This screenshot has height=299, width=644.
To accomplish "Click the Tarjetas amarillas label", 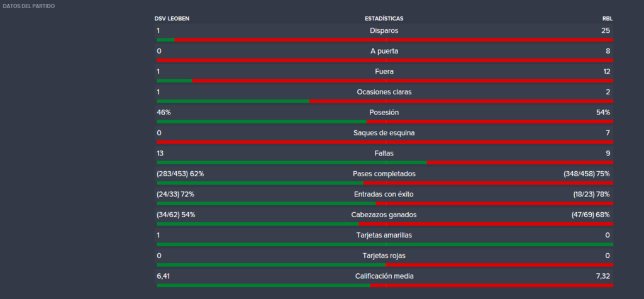I will point(384,235).
